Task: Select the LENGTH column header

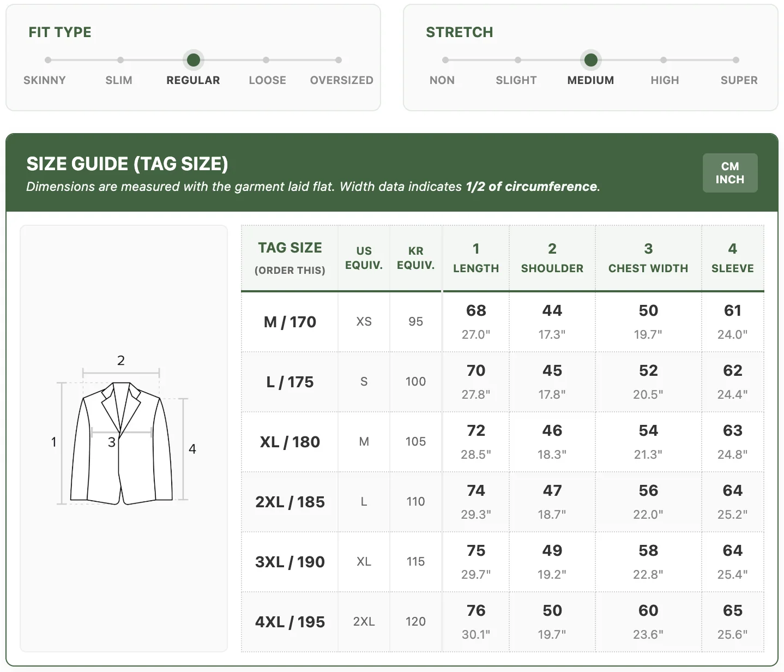Action: click(x=476, y=258)
